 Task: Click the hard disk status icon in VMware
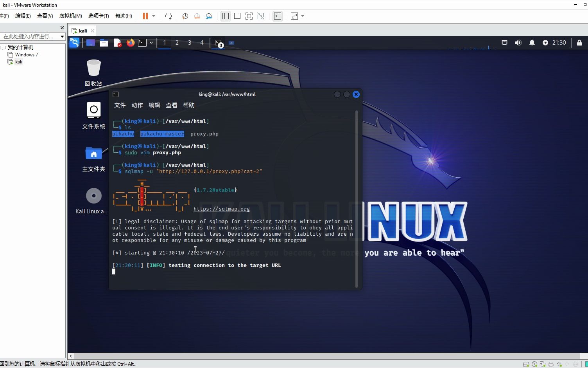[x=526, y=364]
